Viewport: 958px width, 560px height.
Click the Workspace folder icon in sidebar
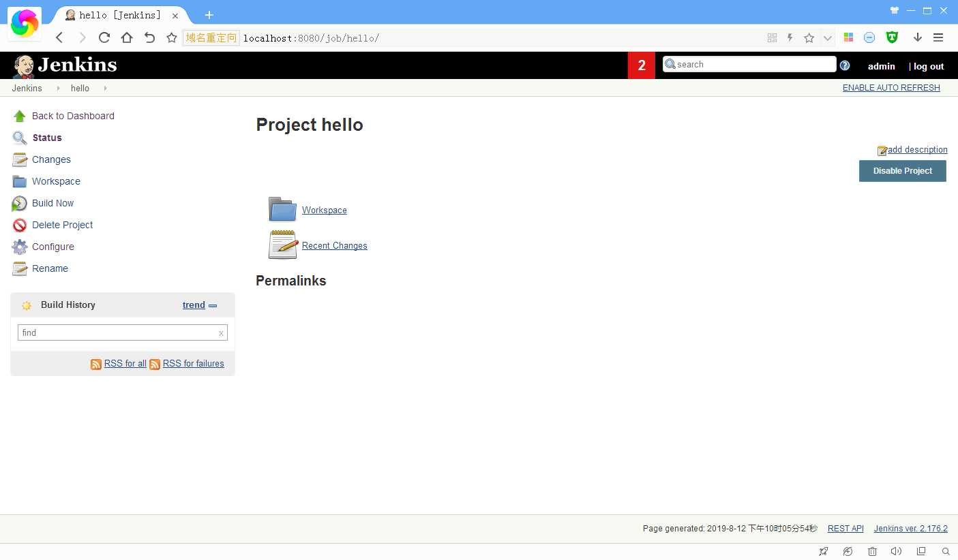coord(20,181)
